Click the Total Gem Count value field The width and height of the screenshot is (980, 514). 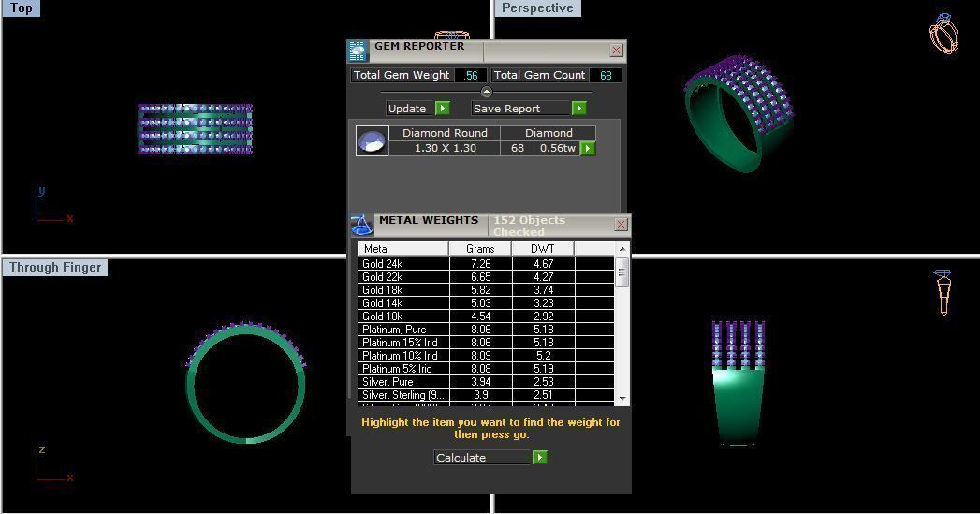pos(606,75)
